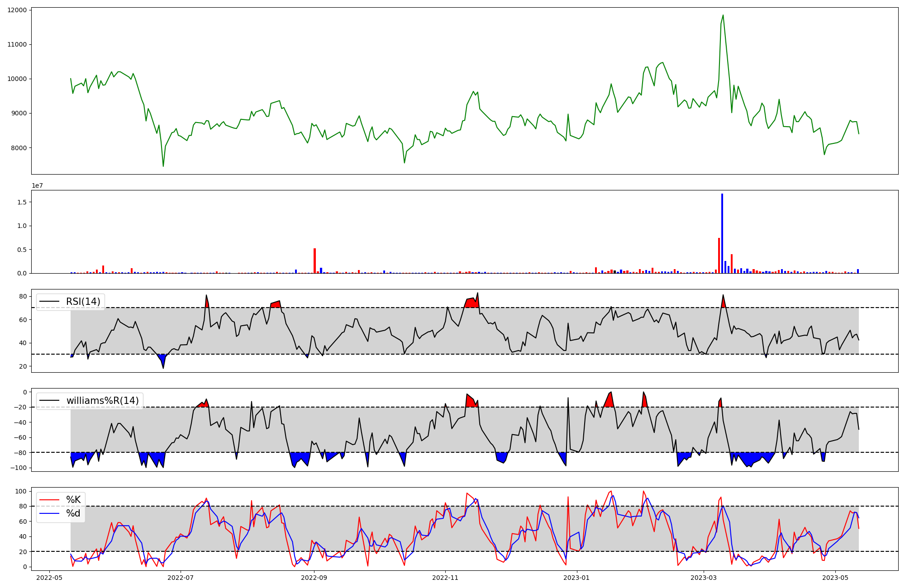Image resolution: width=905 pixels, height=588 pixels.
Task: Click the price chart's highest green peak
Action: pyautogui.click(x=723, y=16)
